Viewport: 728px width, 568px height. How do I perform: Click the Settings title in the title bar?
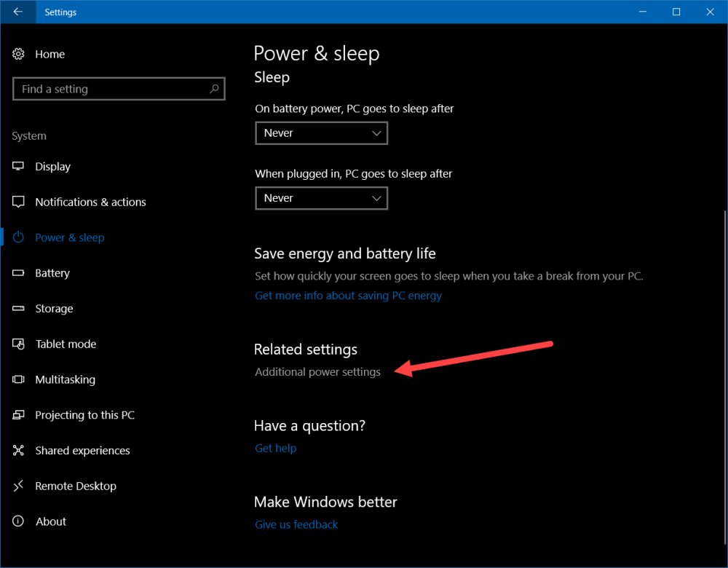60,12
